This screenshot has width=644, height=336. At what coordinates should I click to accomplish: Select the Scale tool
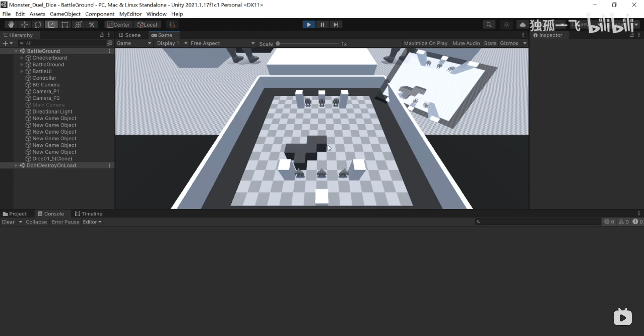coord(51,25)
